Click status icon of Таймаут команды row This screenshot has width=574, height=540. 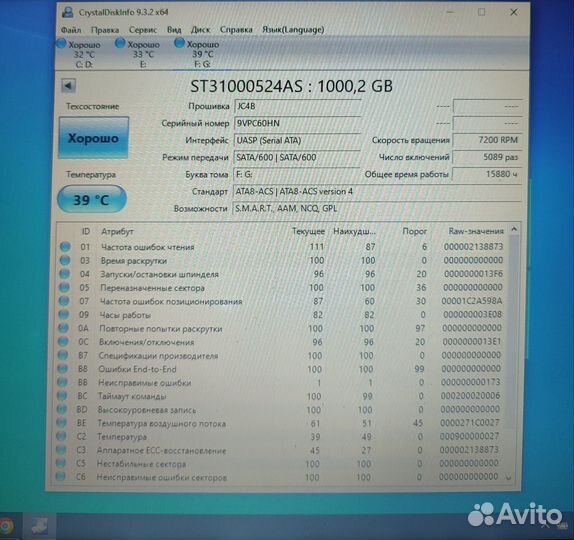pos(62,396)
